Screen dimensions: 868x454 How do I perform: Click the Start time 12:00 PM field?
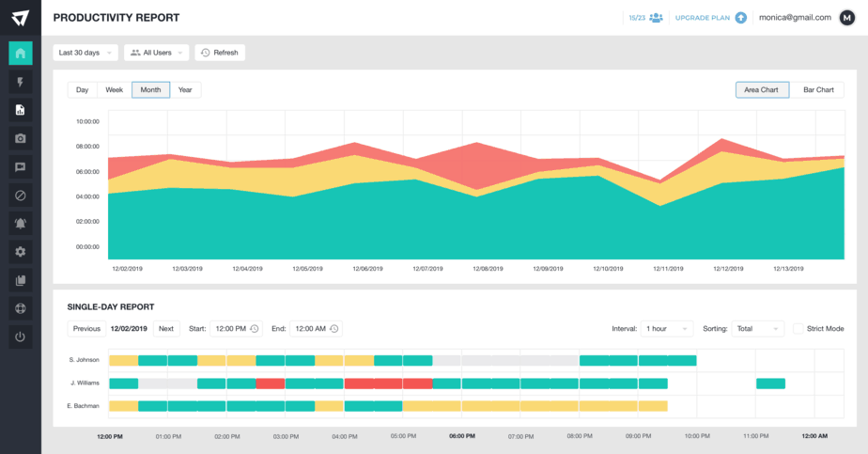click(x=237, y=328)
